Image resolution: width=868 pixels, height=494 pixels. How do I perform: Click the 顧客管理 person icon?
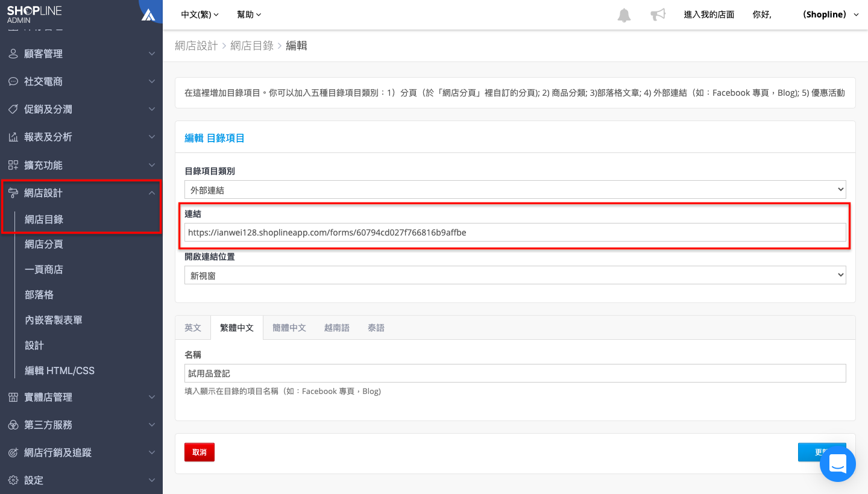click(x=13, y=54)
